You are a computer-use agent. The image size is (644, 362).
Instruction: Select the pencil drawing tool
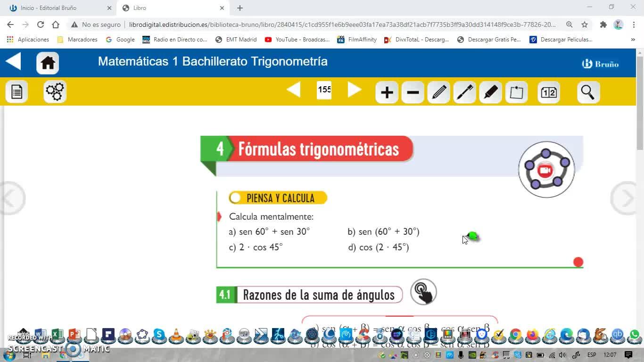[x=438, y=92]
